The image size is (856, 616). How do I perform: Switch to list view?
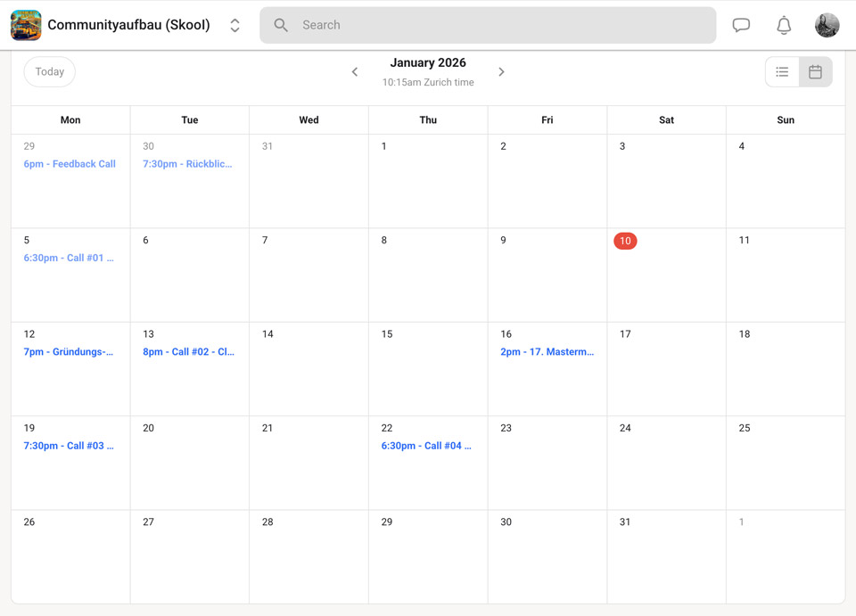782,72
